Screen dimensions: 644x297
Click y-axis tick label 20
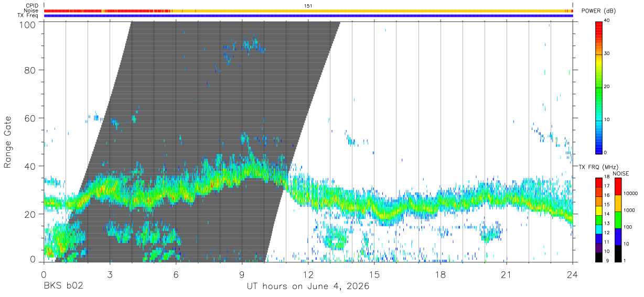click(x=30, y=214)
